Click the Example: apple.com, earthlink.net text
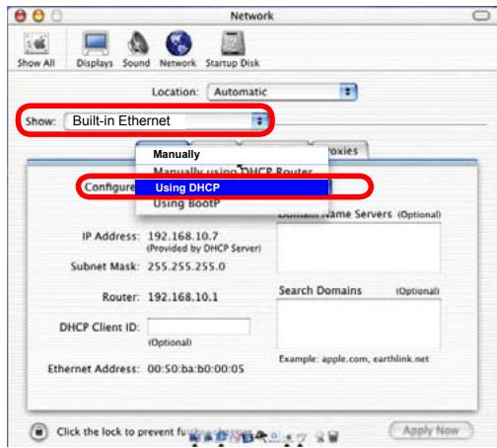The image size is (497, 448). 354,359
